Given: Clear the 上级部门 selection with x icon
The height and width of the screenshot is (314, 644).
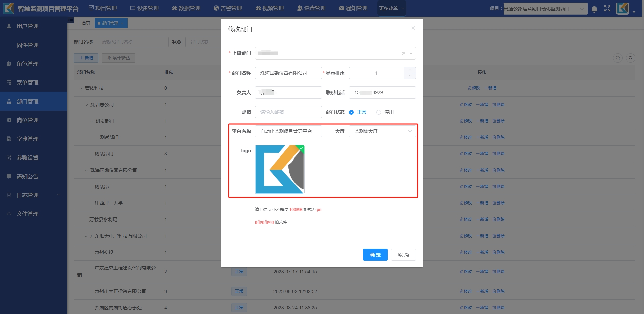Looking at the screenshot, I should (404, 53).
